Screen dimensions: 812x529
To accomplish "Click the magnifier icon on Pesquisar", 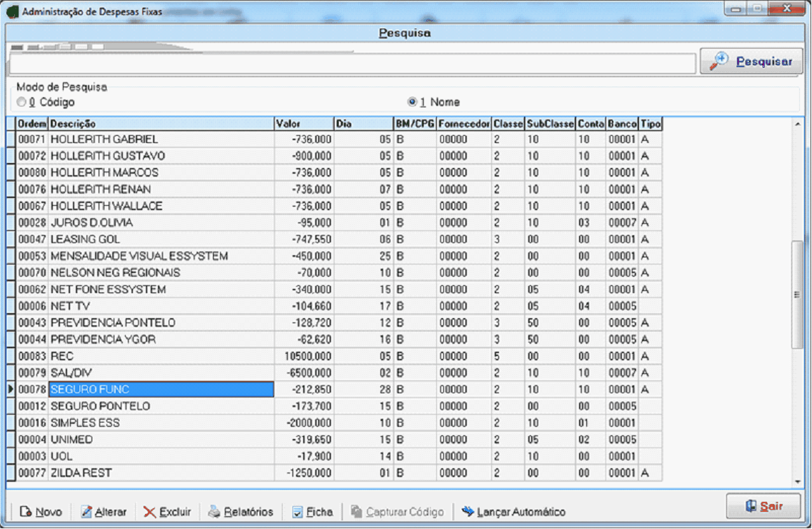I will 718,61.
